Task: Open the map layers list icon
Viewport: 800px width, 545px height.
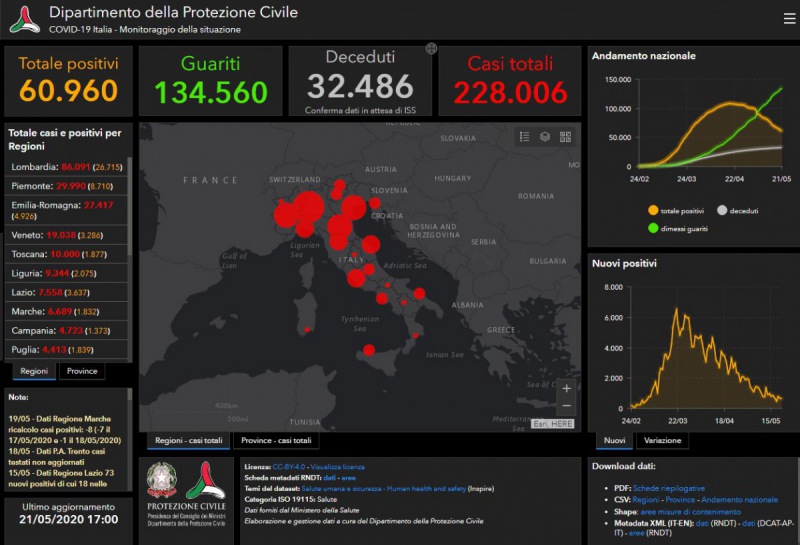Action: coord(545,137)
